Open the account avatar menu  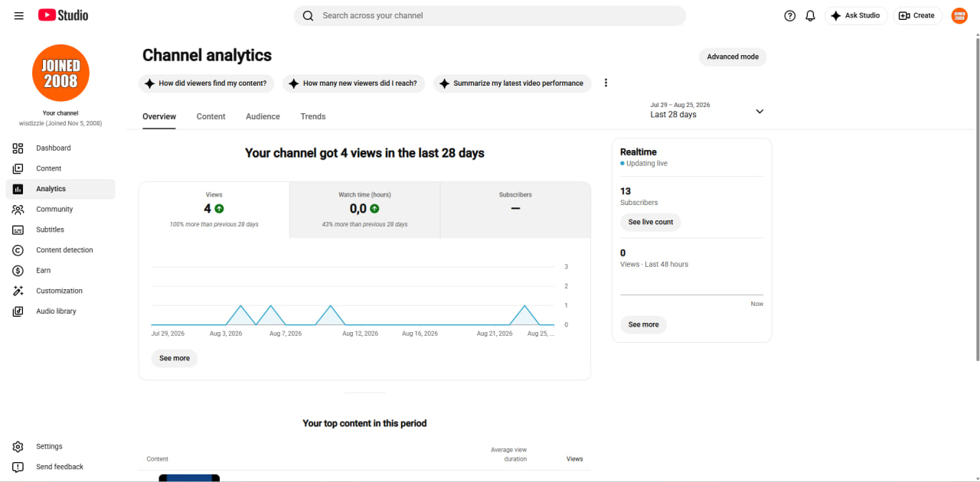pos(959,15)
